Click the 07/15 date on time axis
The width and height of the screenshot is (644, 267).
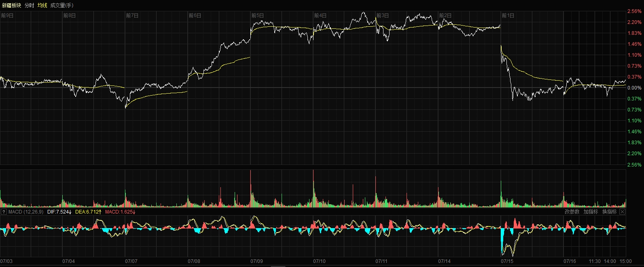point(507,261)
